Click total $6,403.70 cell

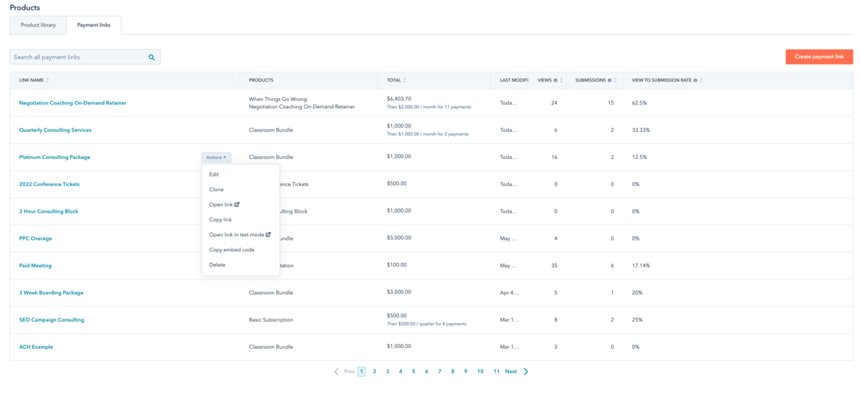pos(399,99)
